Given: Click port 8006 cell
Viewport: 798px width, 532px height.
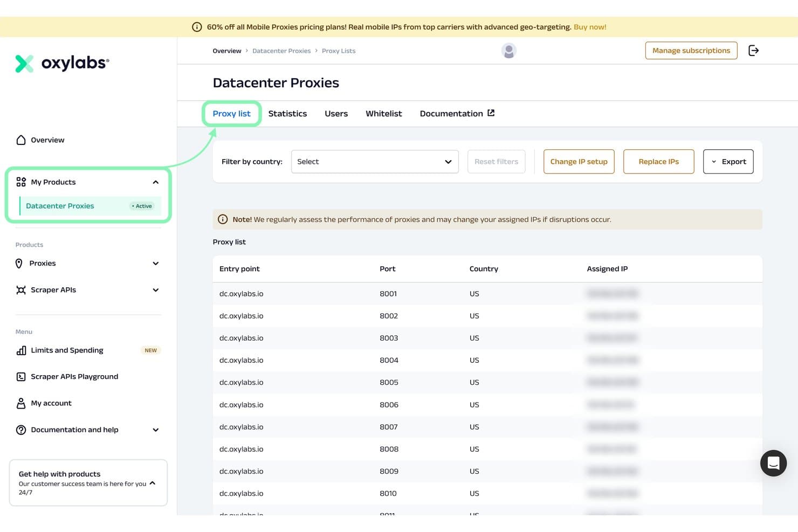Looking at the screenshot, I should pyautogui.click(x=389, y=405).
